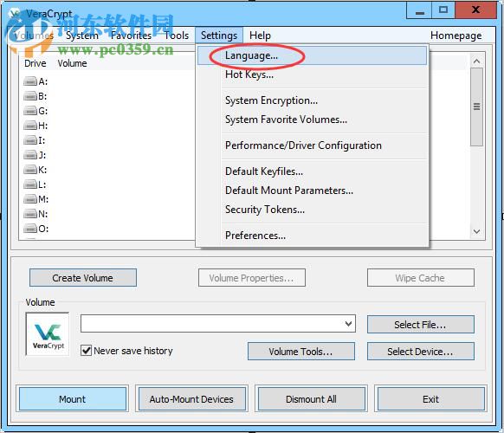
Task: Open Default Keyfiles... entry
Action: click(312, 171)
